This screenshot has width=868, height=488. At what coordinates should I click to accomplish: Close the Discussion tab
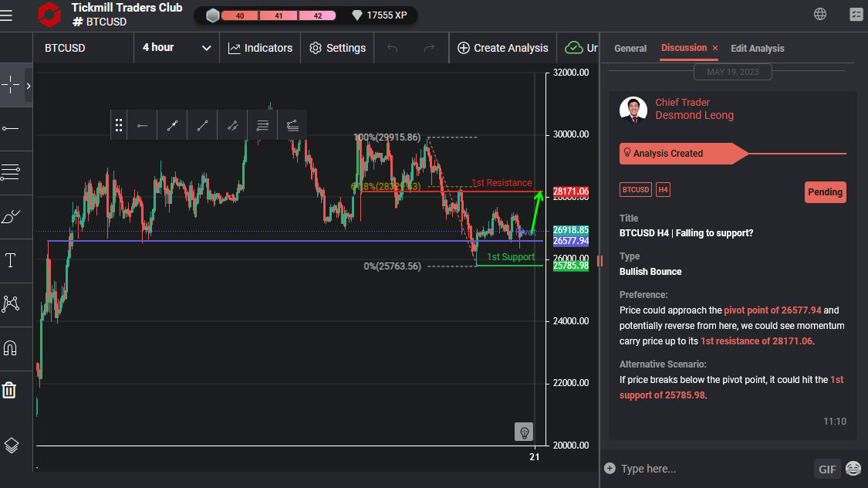(x=715, y=48)
